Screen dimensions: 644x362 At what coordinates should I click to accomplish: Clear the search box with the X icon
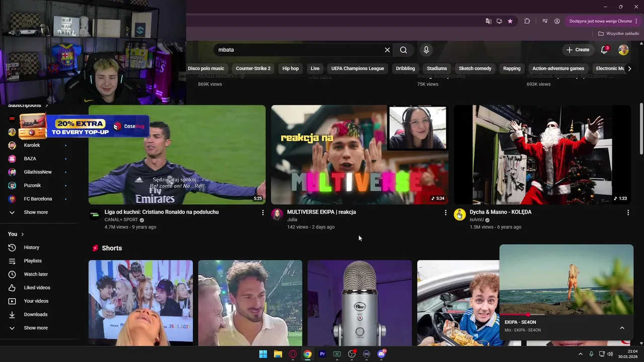pos(387,50)
